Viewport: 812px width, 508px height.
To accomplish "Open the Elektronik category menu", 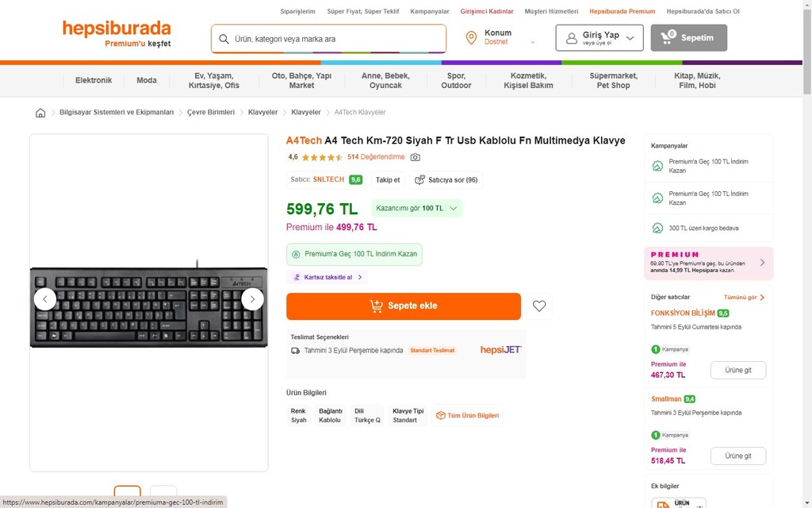I will [x=94, y=80].
